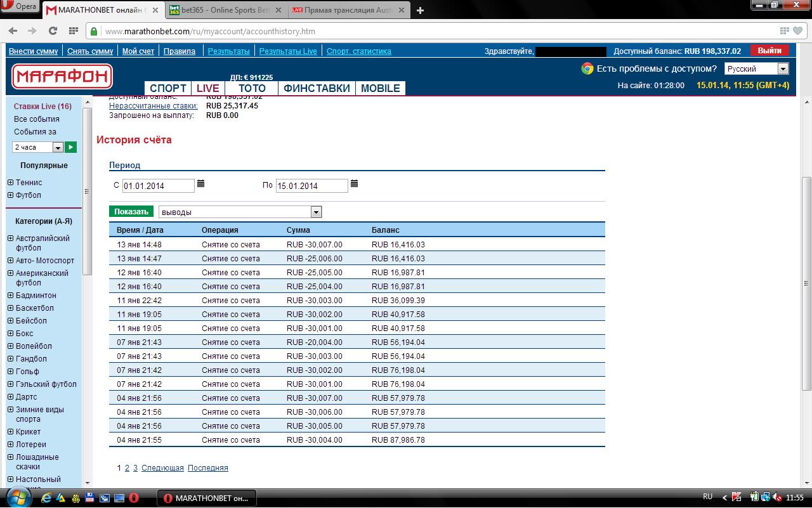The image size is (812, 508).
Task: Click the start date field 01.01.2014
Action: (159, 186)
